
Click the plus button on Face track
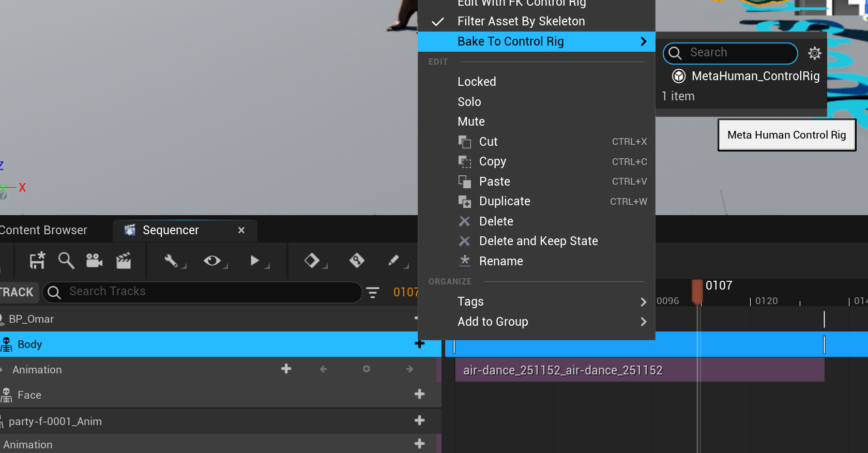pyautogui.click(x=420, y=395)
